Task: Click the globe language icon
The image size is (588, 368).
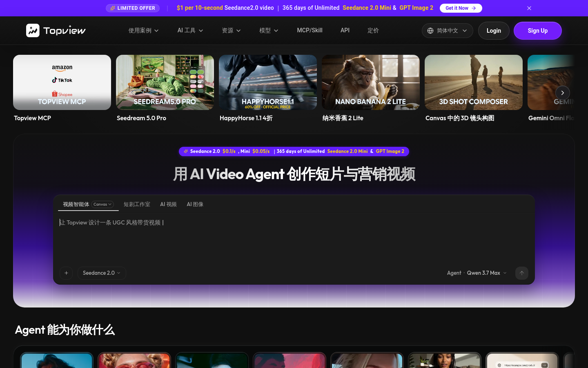Action: coord(430,31)
